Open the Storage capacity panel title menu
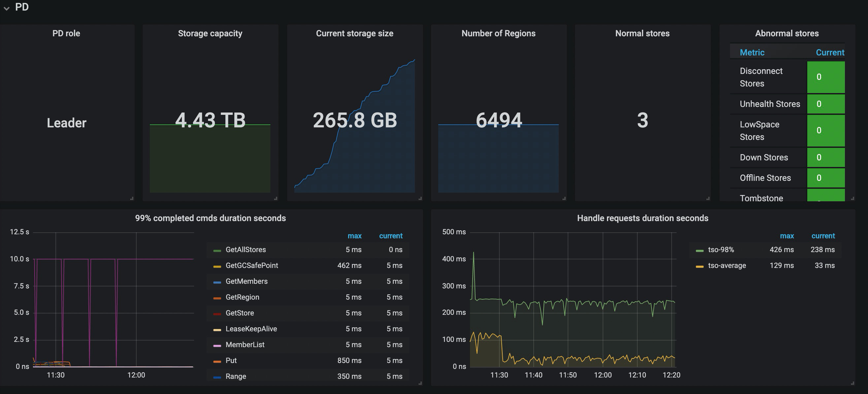This screenshot has width=868, height=394. point(210,33)
